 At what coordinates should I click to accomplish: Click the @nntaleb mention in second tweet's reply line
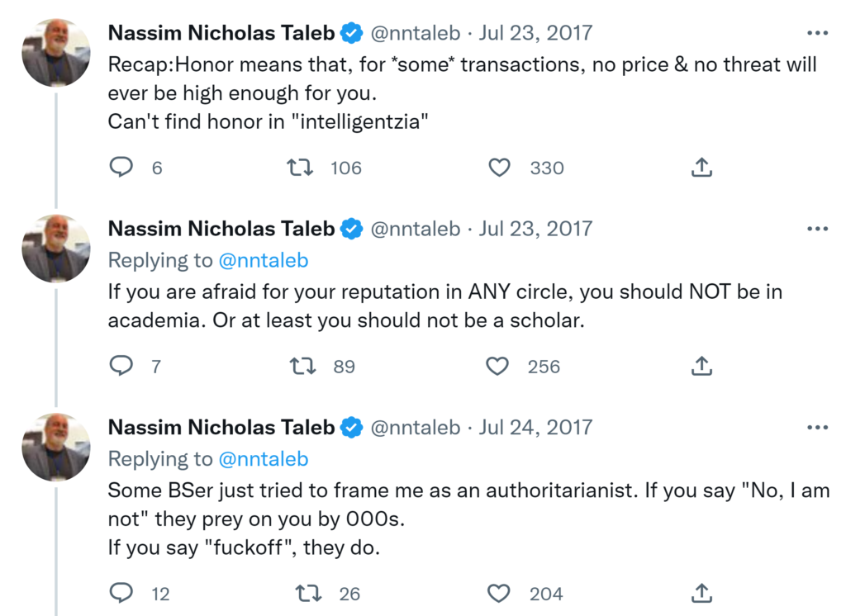[x=263, y=261]
